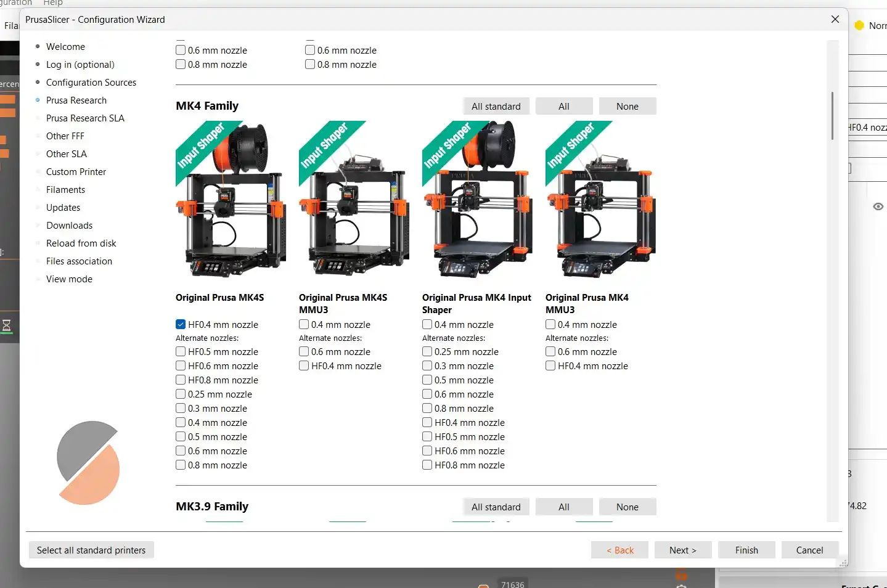This screenshot has width=887, height=588.
Task: Tick HF0.8 mm nozzle for the non-MMU3 MK4S
Action: 181,380
